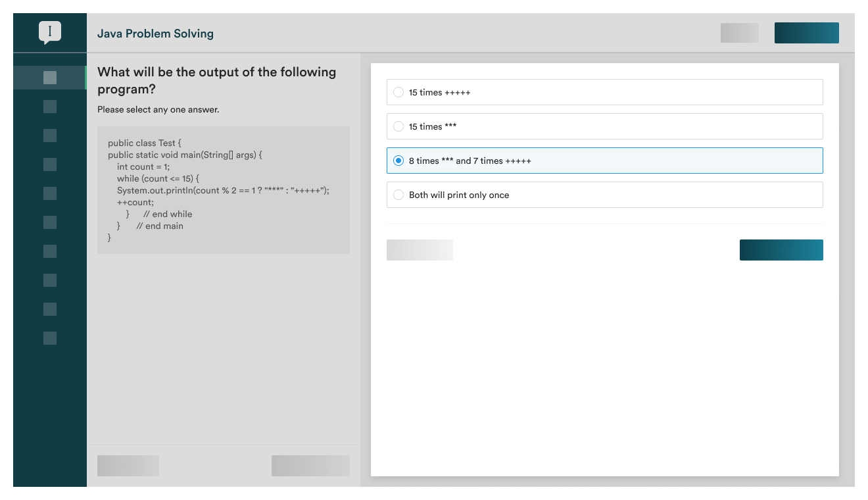Click the gray button below the answer options
868x500 pixels.
click(x=420, y=250)
